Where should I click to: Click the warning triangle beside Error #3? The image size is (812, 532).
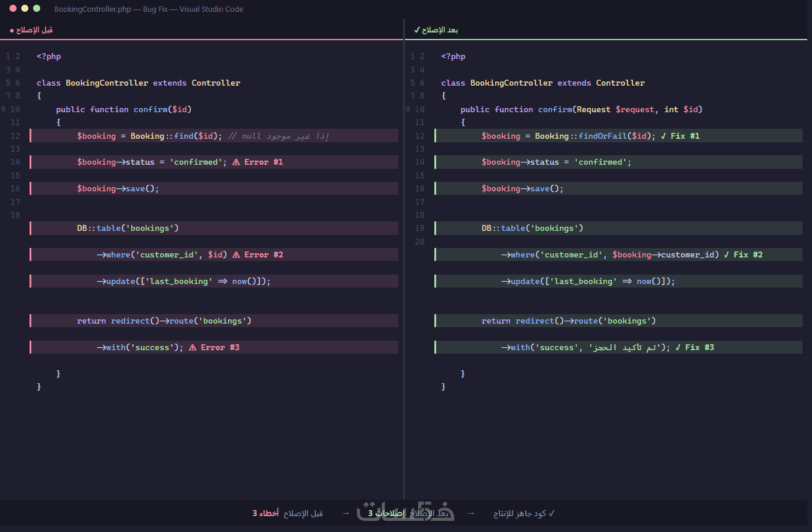tap(193, 348)
